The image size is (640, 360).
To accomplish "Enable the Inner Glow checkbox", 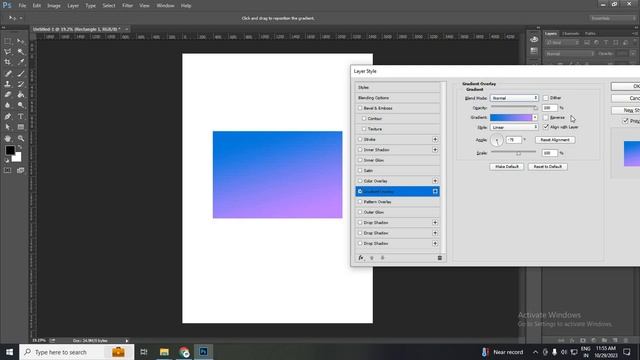I will click(x=360, y=160).
